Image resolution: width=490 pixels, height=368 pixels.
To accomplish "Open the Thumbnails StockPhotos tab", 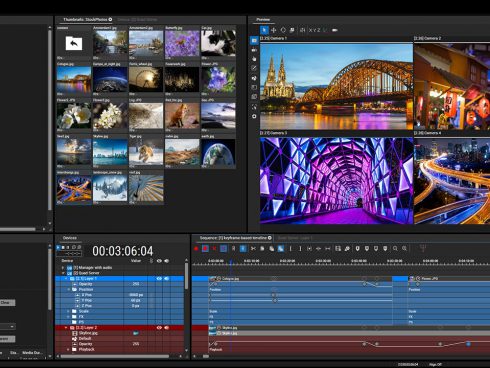I will tap(87, 20).
